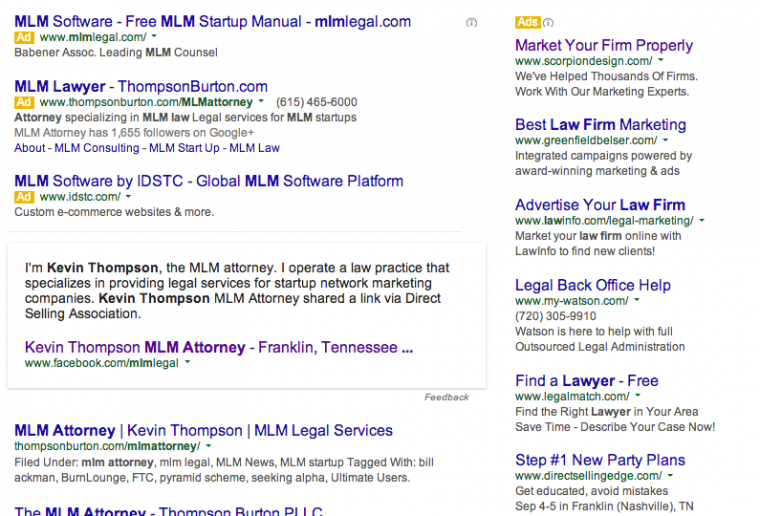Expand dropdown arrow next to www.lawinfo.com/legal-marketing/
Viewport: 760px width, 516px height.
point(702,220)
